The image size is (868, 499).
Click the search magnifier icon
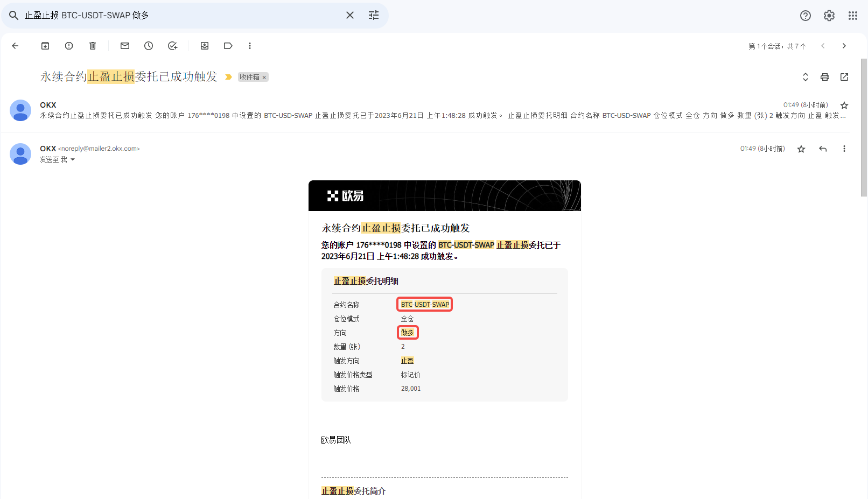[x=13, y=16]
